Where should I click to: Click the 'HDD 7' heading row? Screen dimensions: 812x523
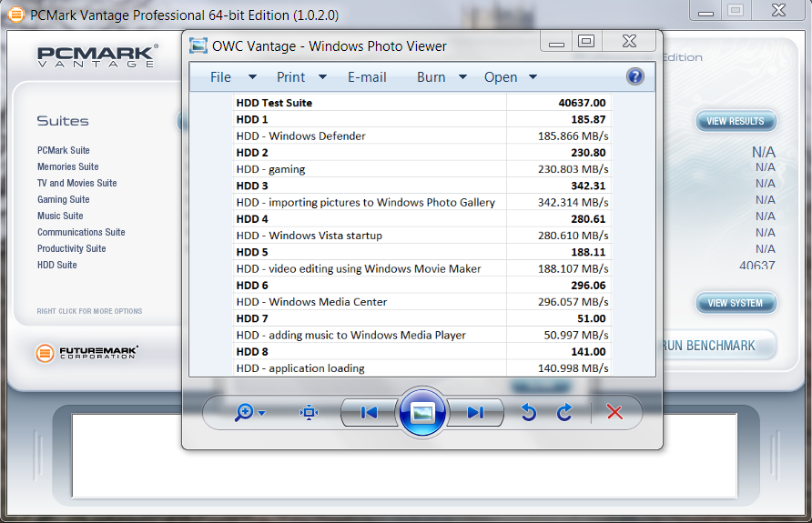pyautogui.click(x=422, y=318)
